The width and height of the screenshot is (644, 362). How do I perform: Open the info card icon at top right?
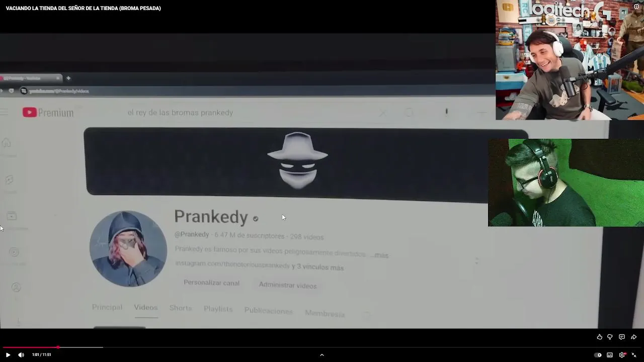pos(636,7)
